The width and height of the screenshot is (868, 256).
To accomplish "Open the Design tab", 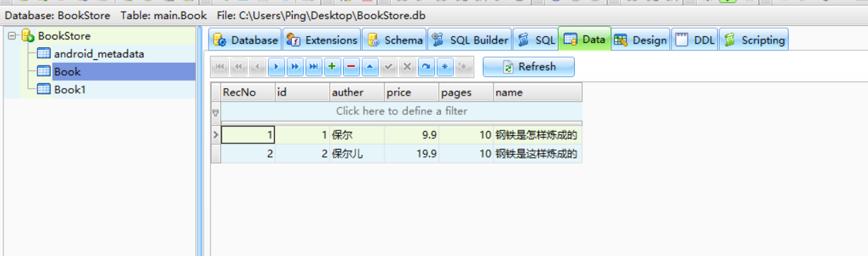I will (x=640, y=40).
